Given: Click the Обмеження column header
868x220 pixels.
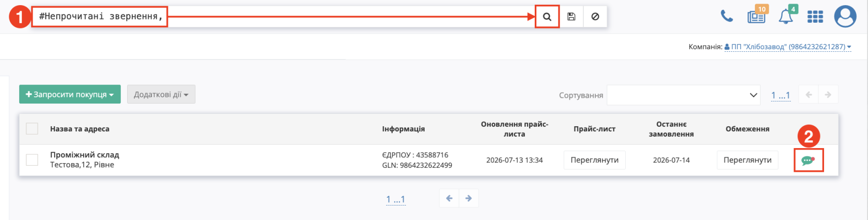Looking at the screenshot, I should click(748, 129).
